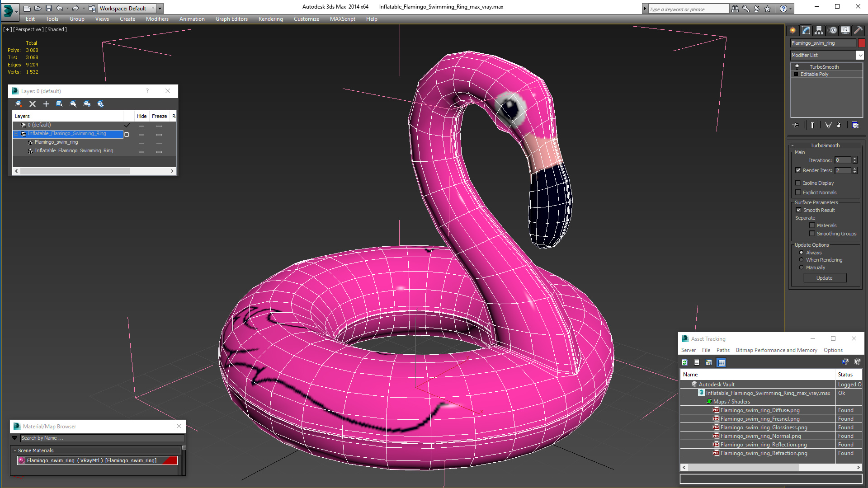Select When Rendering update option
Screen dimensions: 868x488
coord(801,260)
